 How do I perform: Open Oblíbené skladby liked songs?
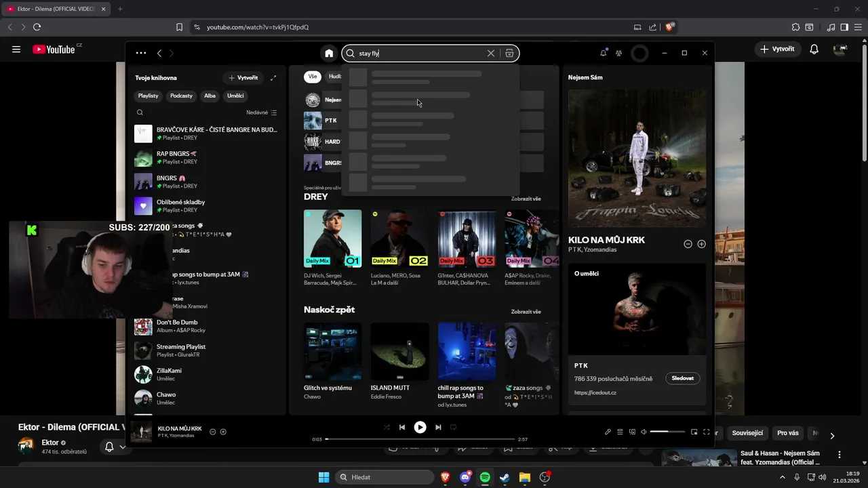206,206
